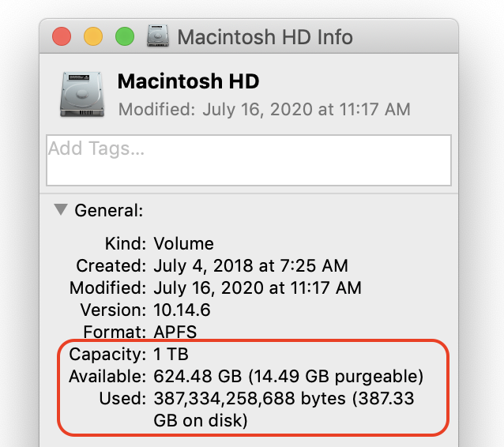Click the General section heading label
Screen dimensions: 504x447
pos(108,211)
